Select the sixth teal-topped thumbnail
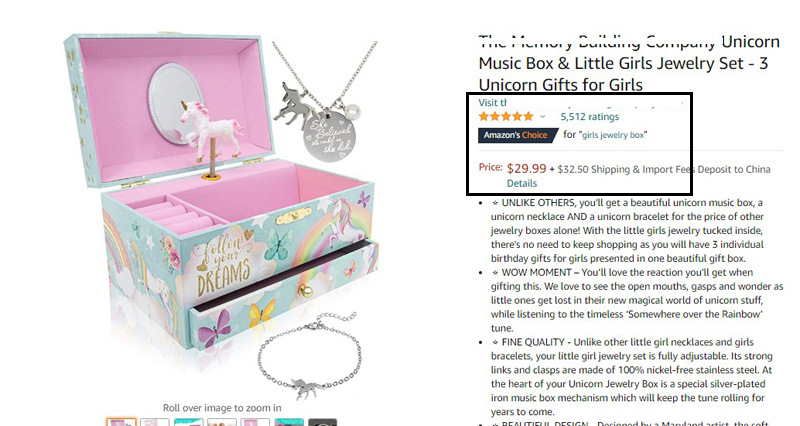Screen dimensions: 800x426 (289, 422)
